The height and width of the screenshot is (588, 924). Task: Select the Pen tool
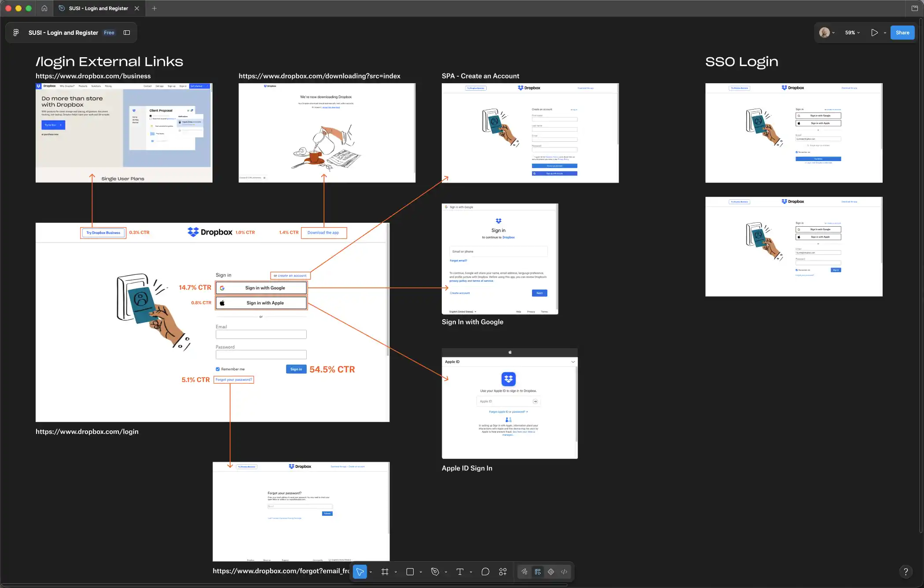tap(435, 572)
